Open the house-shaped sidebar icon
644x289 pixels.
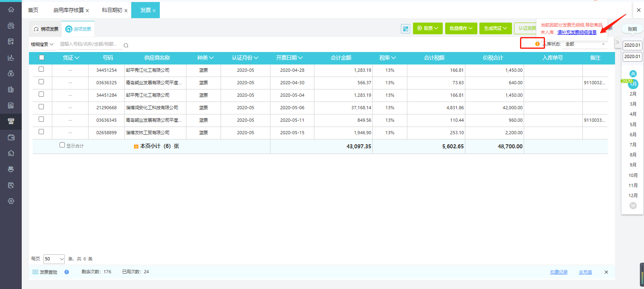[x=11, y=153]
